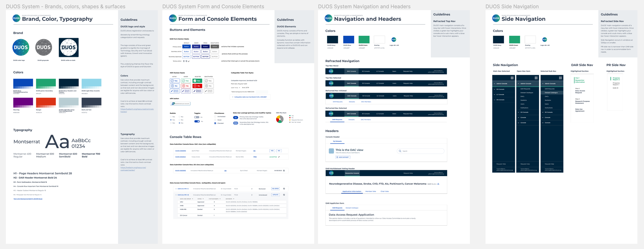Click the DATA USE GROUP sort arrow
644x249 pixels.
tap(193, 199)
